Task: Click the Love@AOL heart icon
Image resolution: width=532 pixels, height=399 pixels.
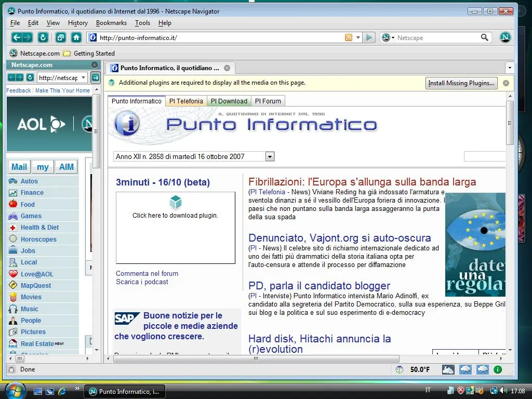Action: (13, 274)
